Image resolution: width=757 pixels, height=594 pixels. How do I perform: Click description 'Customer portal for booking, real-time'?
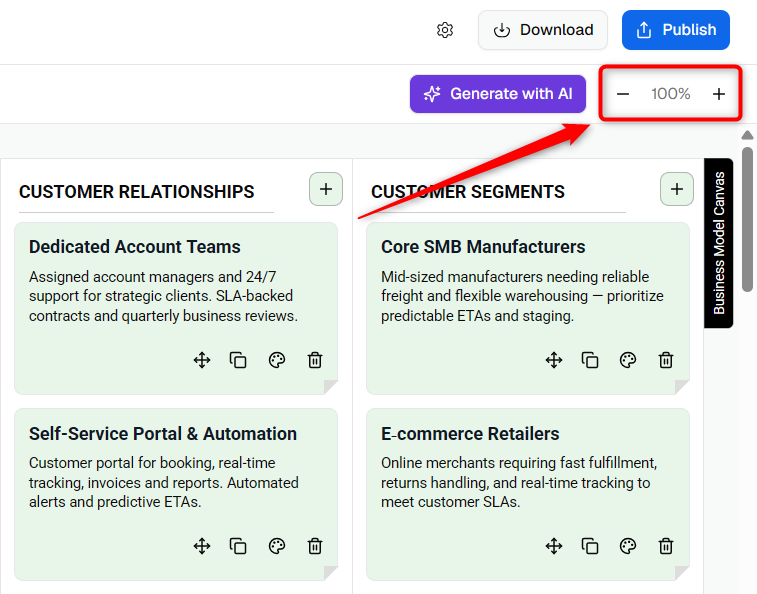(x=152, y=463)
